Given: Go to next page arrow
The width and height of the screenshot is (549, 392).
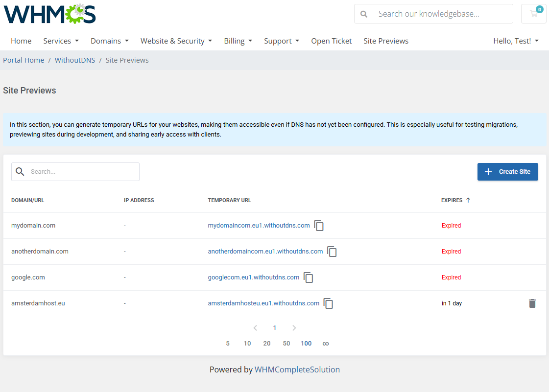Looking at the screenshot, I should pos(294,328).
